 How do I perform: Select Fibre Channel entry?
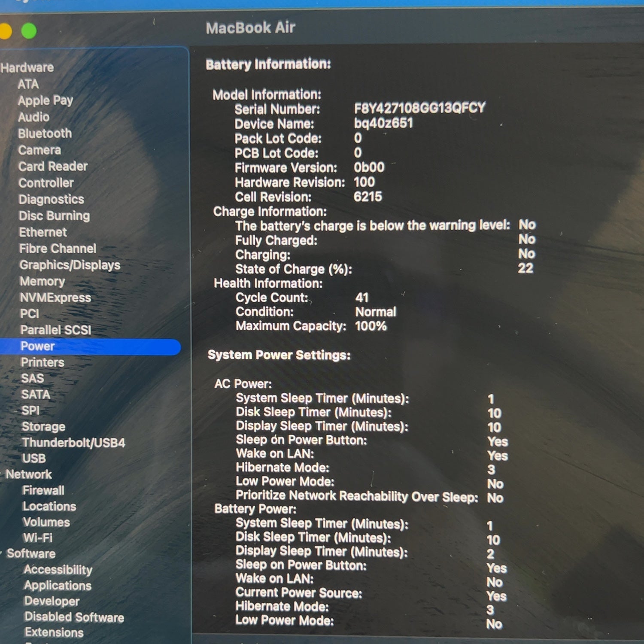[x=58, y=249]
